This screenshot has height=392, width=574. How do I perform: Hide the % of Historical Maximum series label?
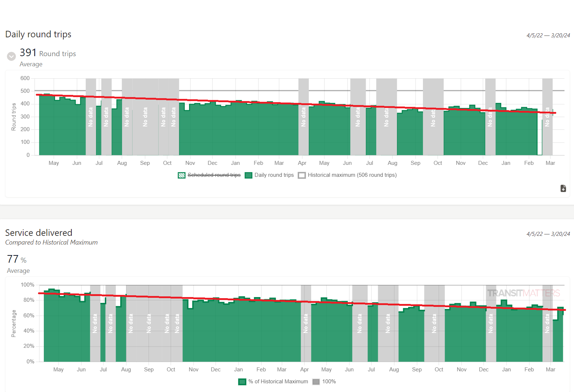[x=278, y=381]
